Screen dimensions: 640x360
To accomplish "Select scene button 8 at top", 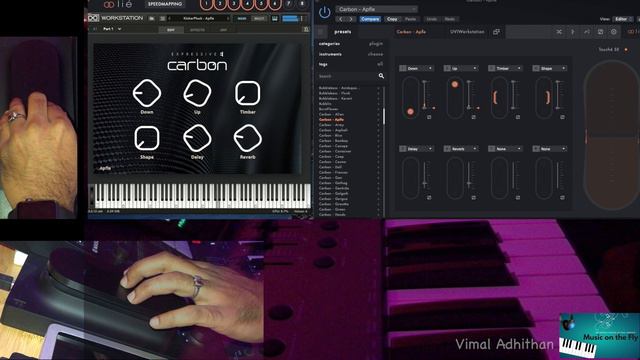I will 302,4.
